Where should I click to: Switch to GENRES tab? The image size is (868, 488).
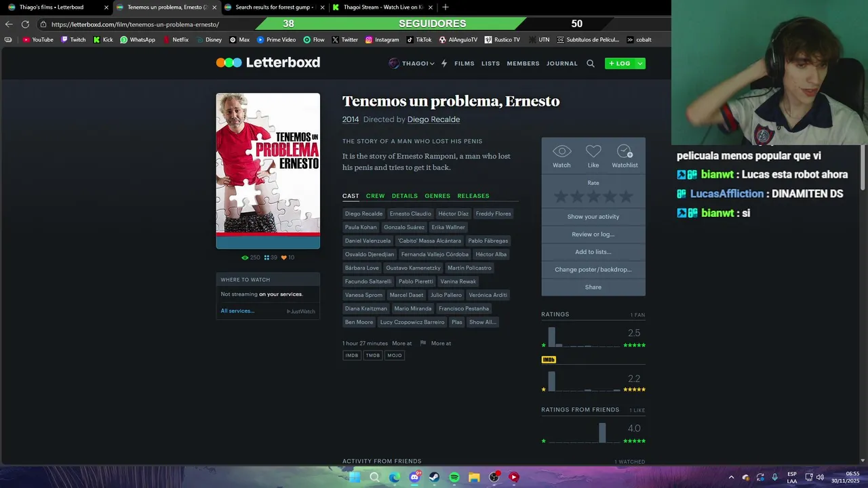(437, 196)
